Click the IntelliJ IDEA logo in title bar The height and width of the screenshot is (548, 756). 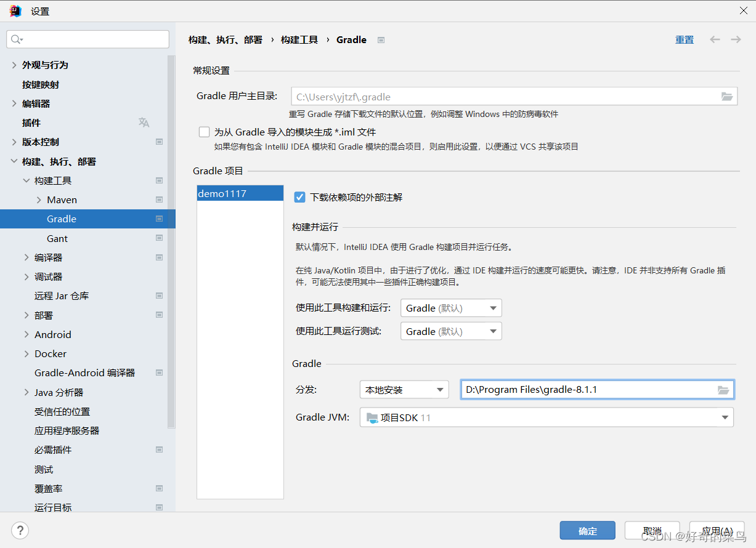[x=15, y=11]
